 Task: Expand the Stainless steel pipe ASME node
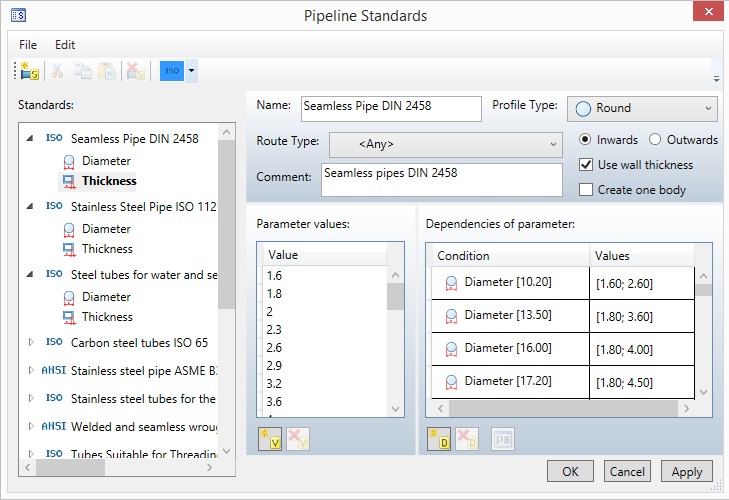pos(31,370)
